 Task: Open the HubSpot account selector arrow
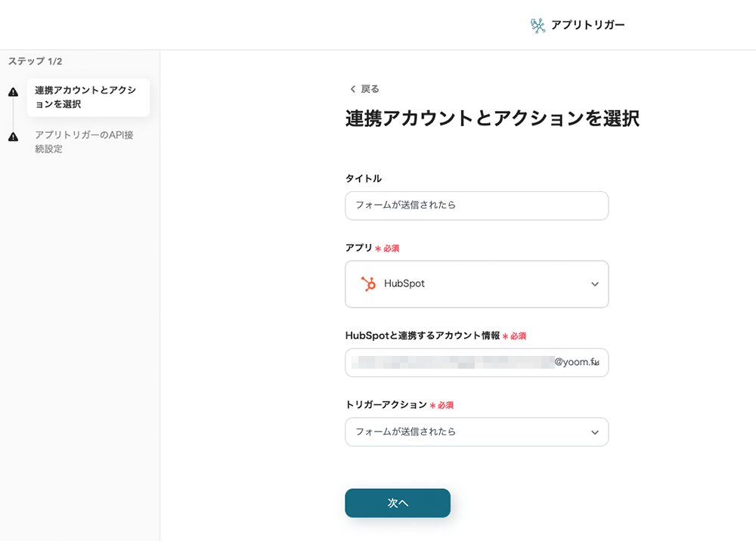(x=596, y=363)
